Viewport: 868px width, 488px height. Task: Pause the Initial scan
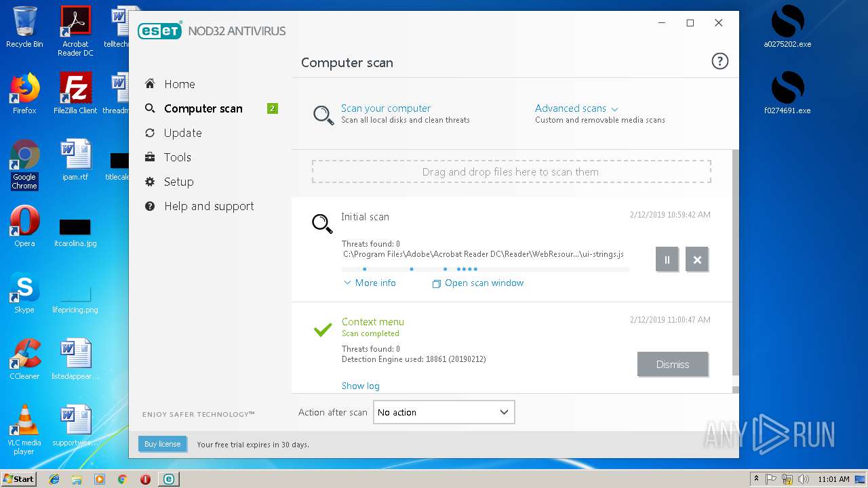667,260
